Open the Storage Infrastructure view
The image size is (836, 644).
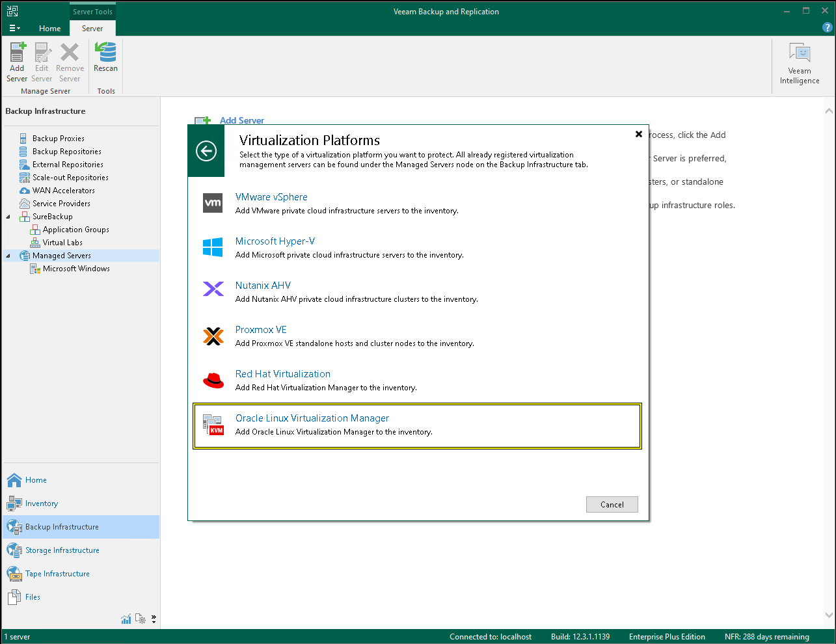pos(62,550)
